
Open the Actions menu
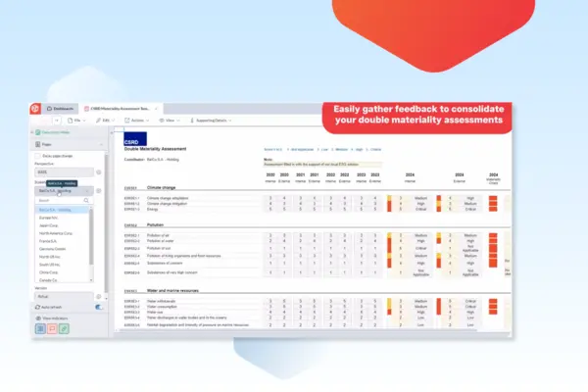tap(136, 121)
